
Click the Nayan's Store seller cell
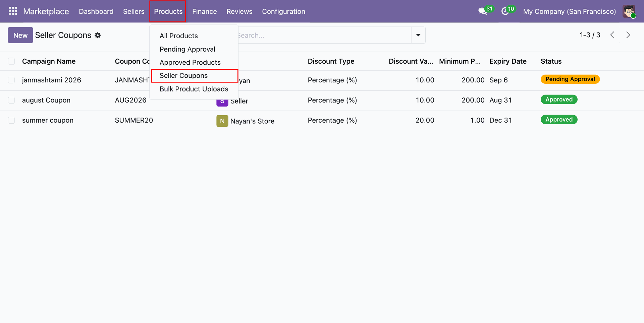tap(252, 121)
